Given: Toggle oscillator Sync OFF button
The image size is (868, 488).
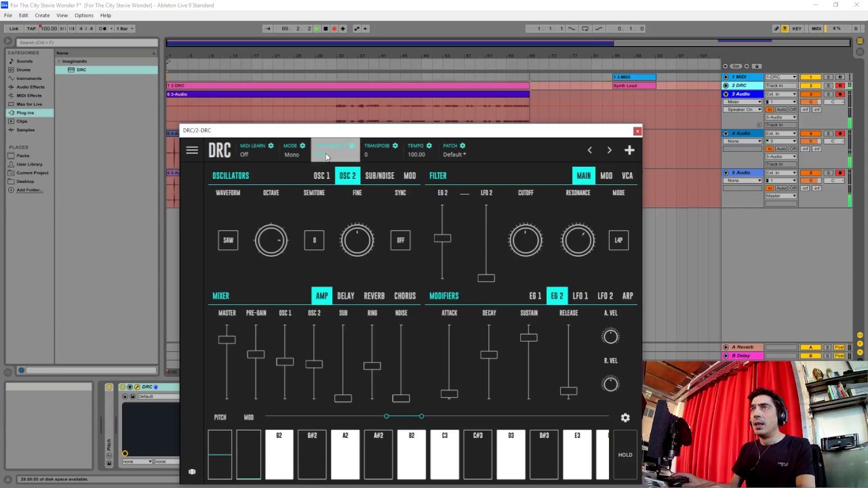Looking at the screenshot, I should coord(400,240).
